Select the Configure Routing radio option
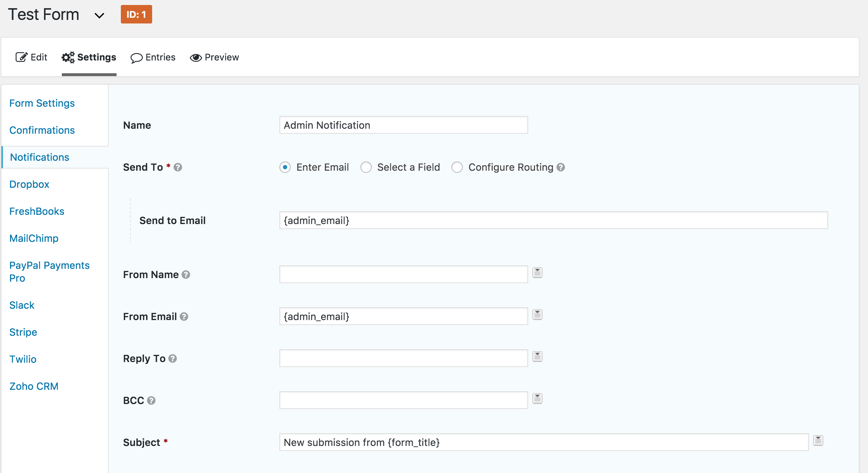The image size is (868, 473). [457, 167]
